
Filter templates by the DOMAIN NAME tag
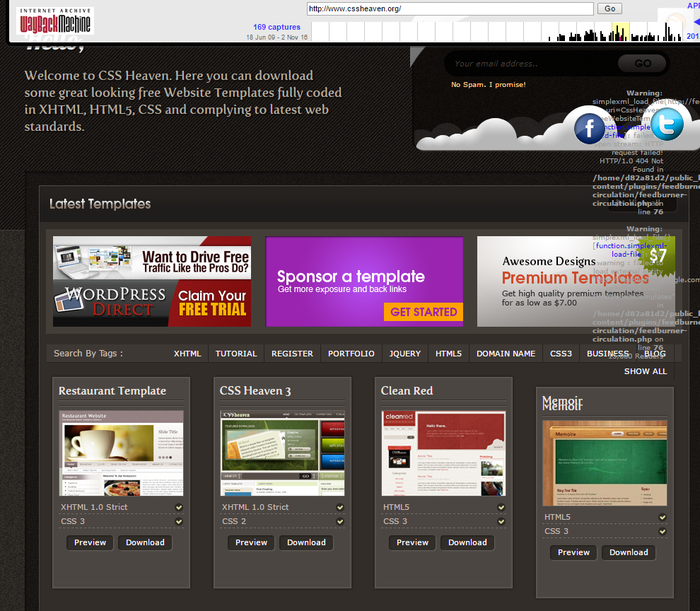pos(506,354)
